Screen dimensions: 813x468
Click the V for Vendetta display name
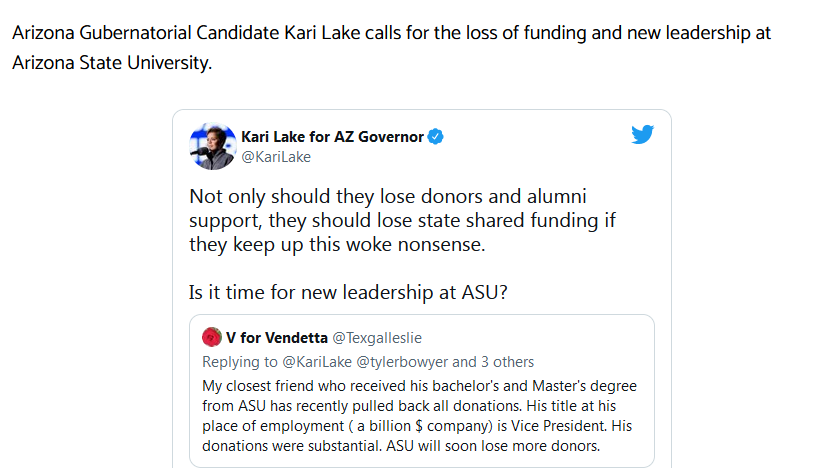click(x=277, y=338)
